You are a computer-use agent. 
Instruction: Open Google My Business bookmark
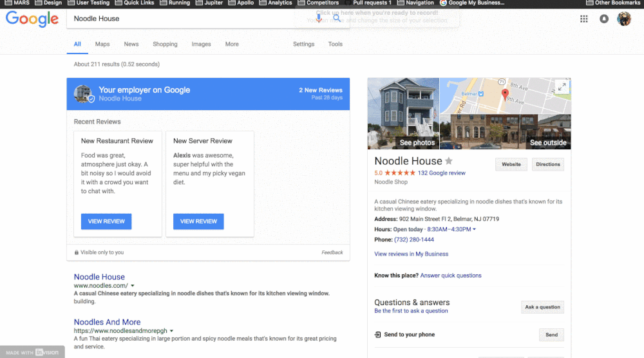472,3
